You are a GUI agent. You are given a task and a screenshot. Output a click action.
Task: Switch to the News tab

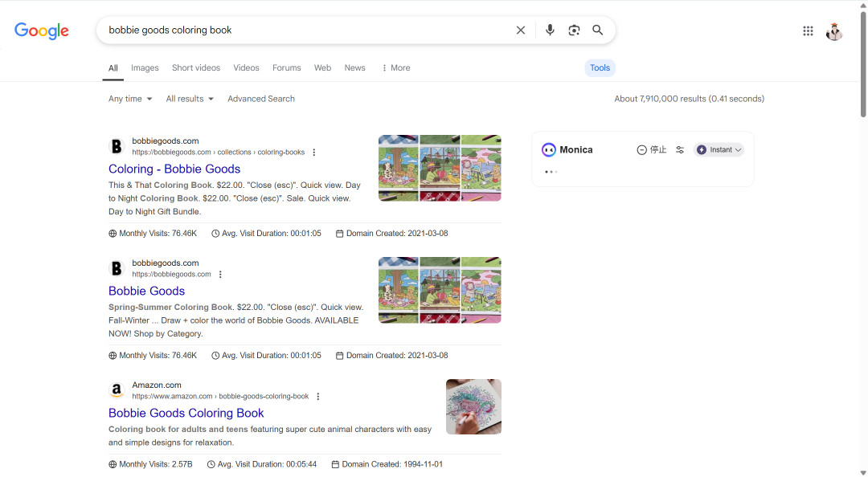(355, 67)
